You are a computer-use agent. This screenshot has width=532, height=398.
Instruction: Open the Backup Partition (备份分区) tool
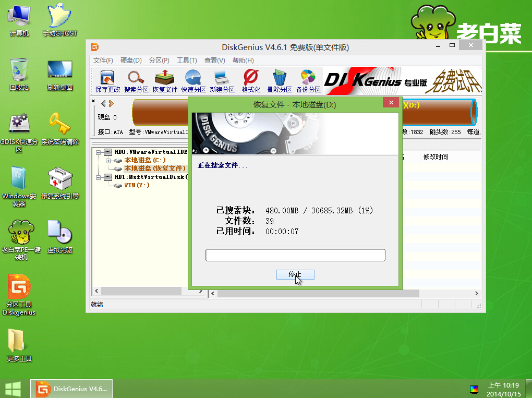308,81
